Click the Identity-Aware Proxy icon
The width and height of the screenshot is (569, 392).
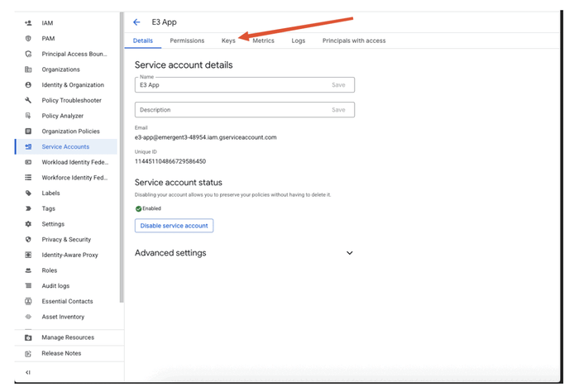(x=28, y=255)
